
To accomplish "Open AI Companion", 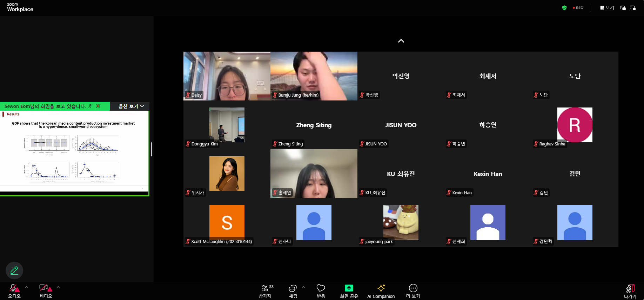I will [381, 291].
